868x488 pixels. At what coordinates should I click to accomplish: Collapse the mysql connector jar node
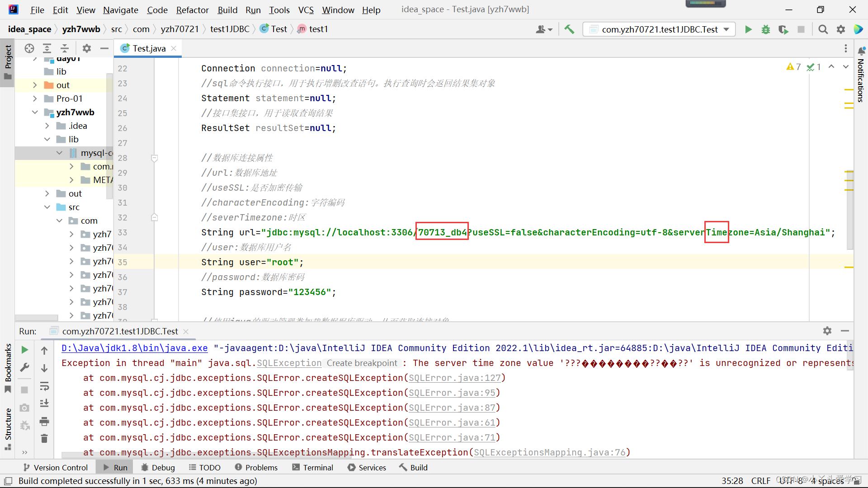[x=59, y=153]
